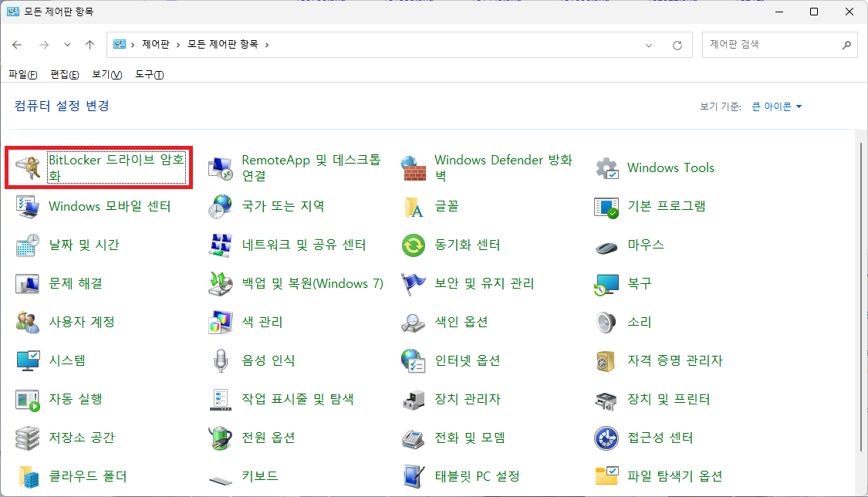
Task: Open the 편집(E) menu
Action: point(64,74)
